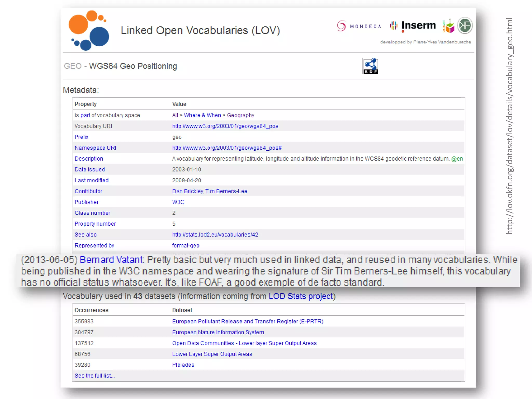The height and width of the screenshot is (399, 532).
Task: Click the 'GEO - WGS84 Geo Positioning' heading
Action: 121,66
